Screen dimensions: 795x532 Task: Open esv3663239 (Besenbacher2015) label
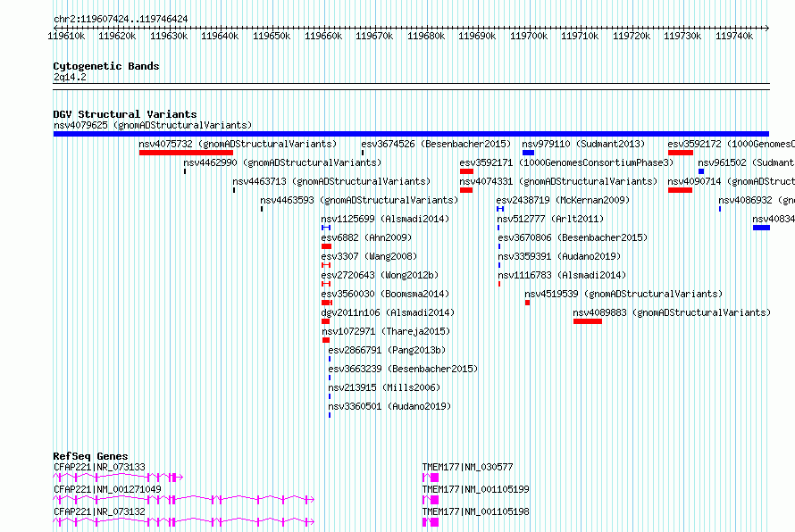tap(403, 369)
